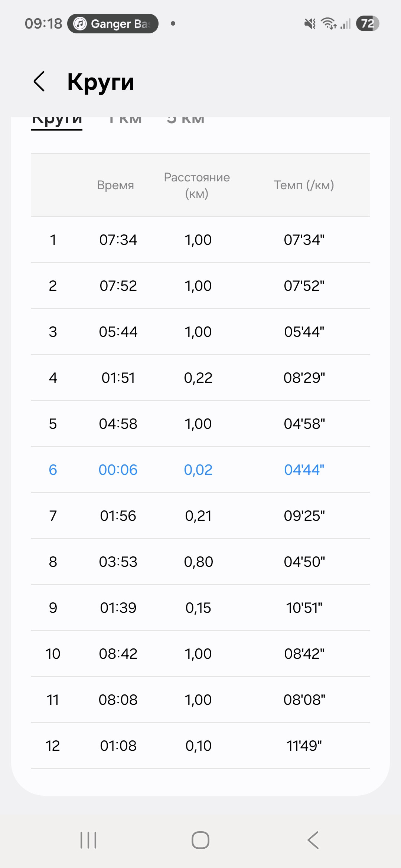Open recent apps navigation button
401x868 pixels.
pyautogui.click(x=88, y=840)
